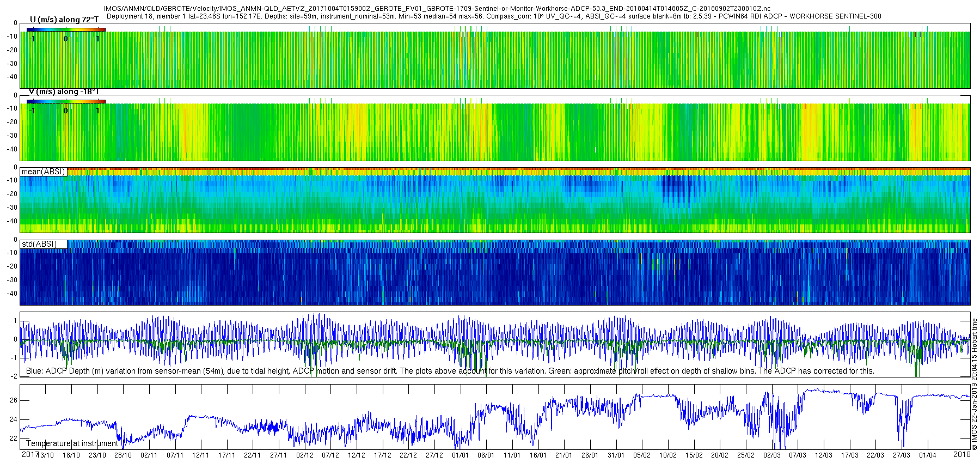The height and width of the screenshot is (463, 980).
Task: Click the 'Temperature at instrument' label
Action: point(72,443)
